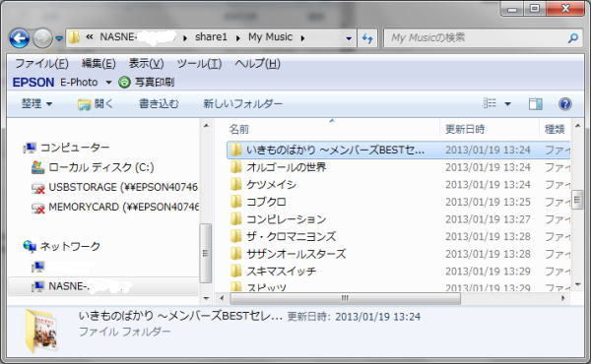Select the USBSTORAGE network drive
The width and height of the screenshot is (591, 364).
click(x=114, y=187)
